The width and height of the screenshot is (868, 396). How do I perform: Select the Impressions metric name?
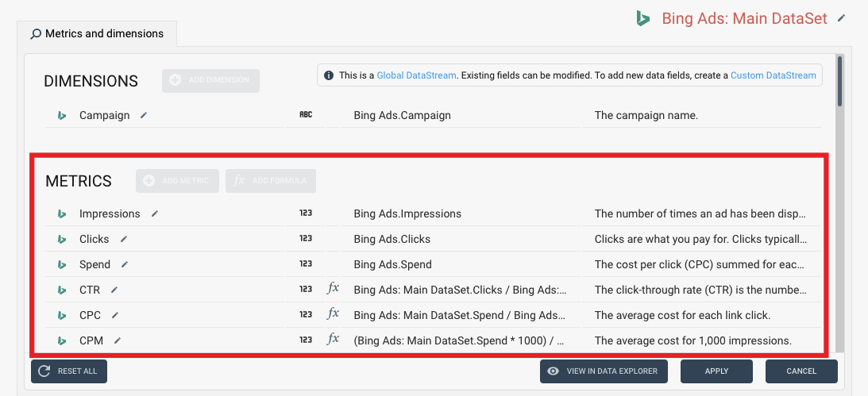(110, 213)
